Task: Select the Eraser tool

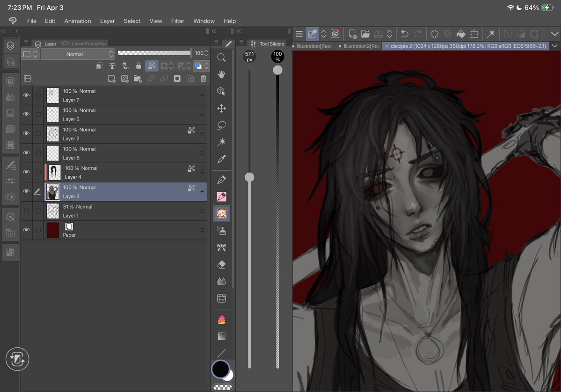Action: 222,265
